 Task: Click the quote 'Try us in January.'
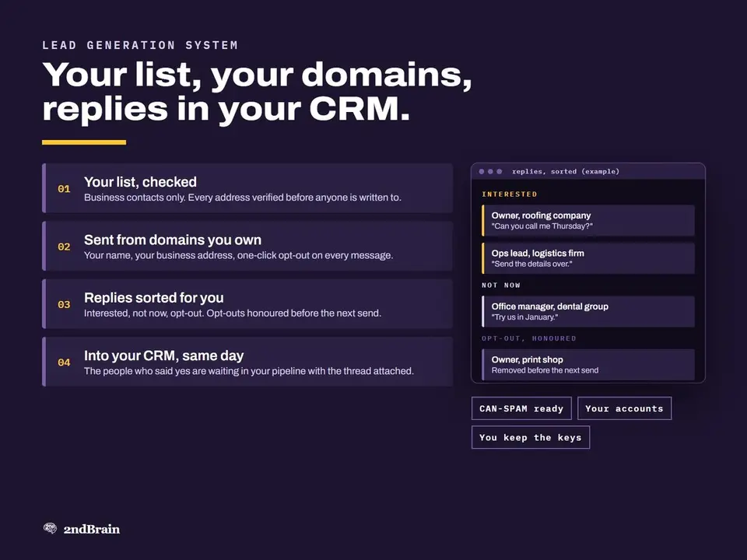(x=524, y=317)
